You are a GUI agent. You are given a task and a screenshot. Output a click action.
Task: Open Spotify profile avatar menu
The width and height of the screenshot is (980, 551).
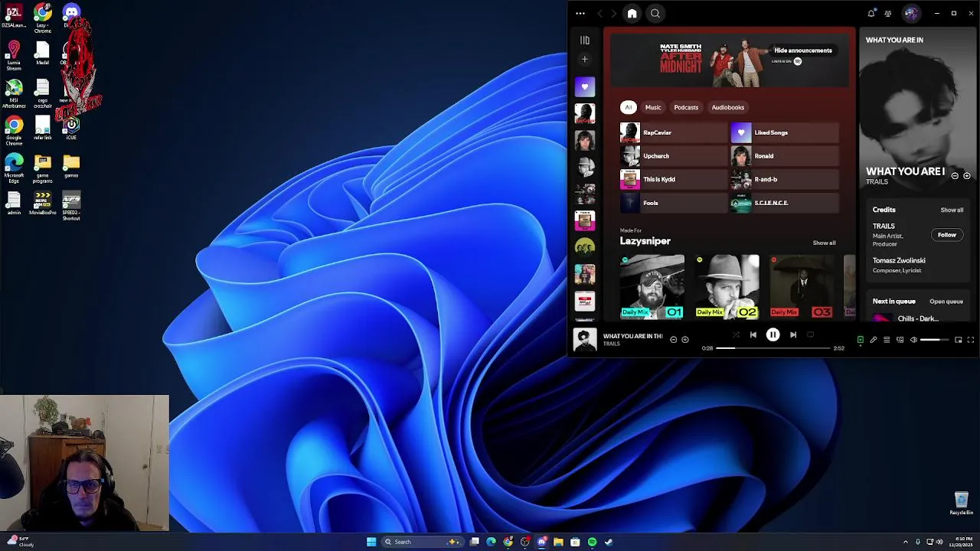coord(911,13)
